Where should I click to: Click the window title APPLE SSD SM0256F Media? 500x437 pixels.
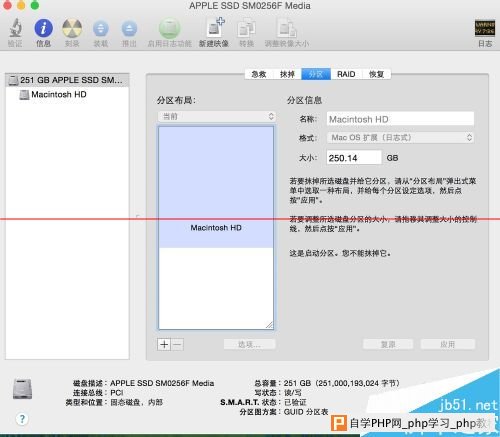pyautogui.click(x=250, y=6)
